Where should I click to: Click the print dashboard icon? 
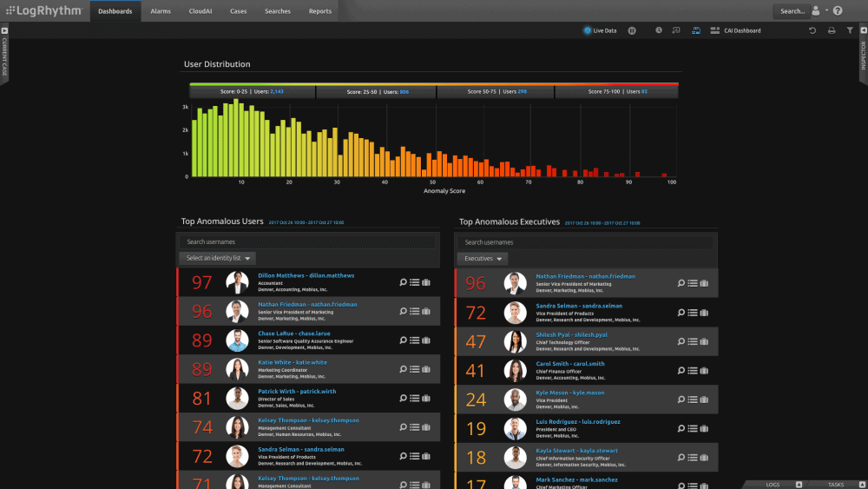click(832, 30)
